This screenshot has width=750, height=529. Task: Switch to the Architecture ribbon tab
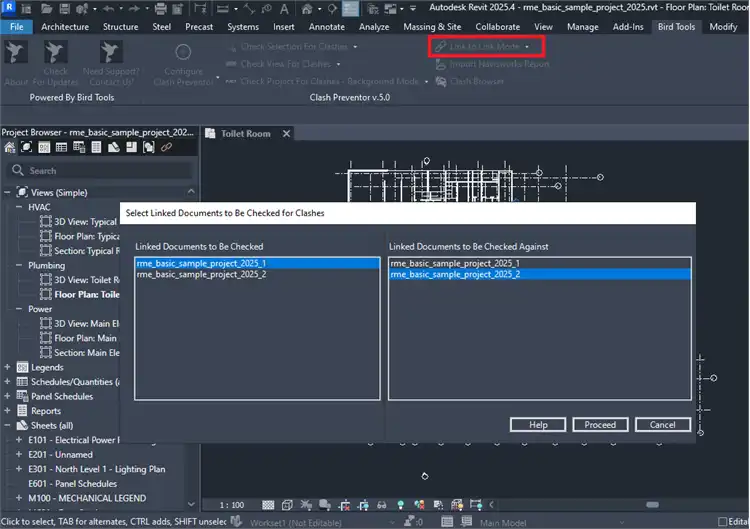click(65, 27)
